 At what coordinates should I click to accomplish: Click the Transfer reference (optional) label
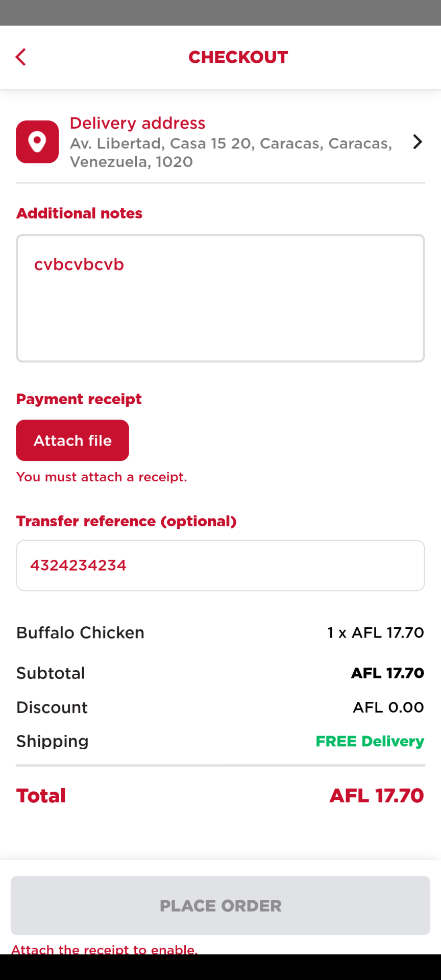click(x=126, y=521)
